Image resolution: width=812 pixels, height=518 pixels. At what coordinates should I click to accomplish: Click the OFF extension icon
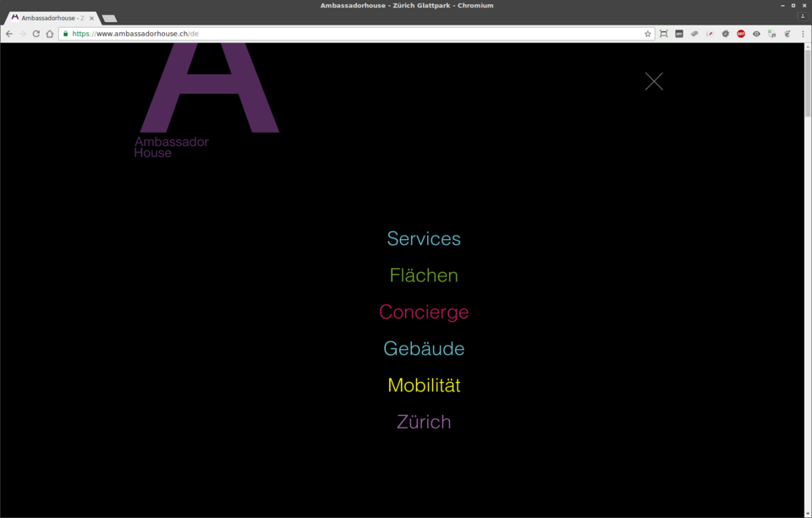[679, 34]
